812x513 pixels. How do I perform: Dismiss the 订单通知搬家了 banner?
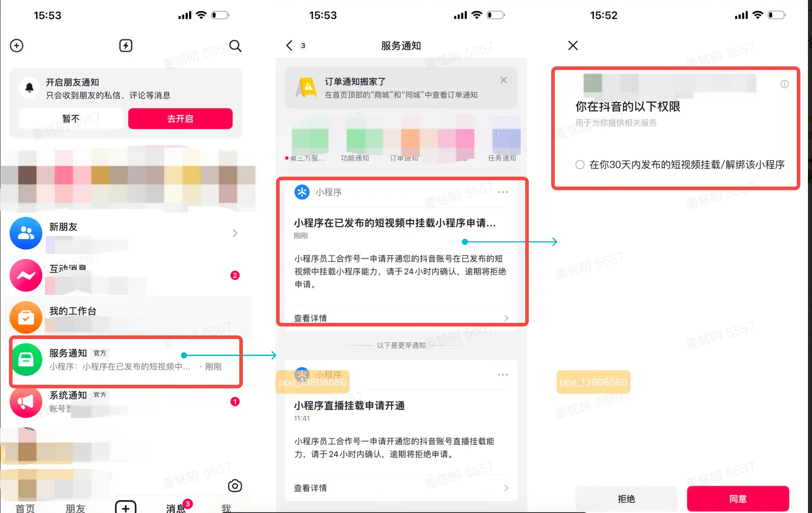point(504,80)
